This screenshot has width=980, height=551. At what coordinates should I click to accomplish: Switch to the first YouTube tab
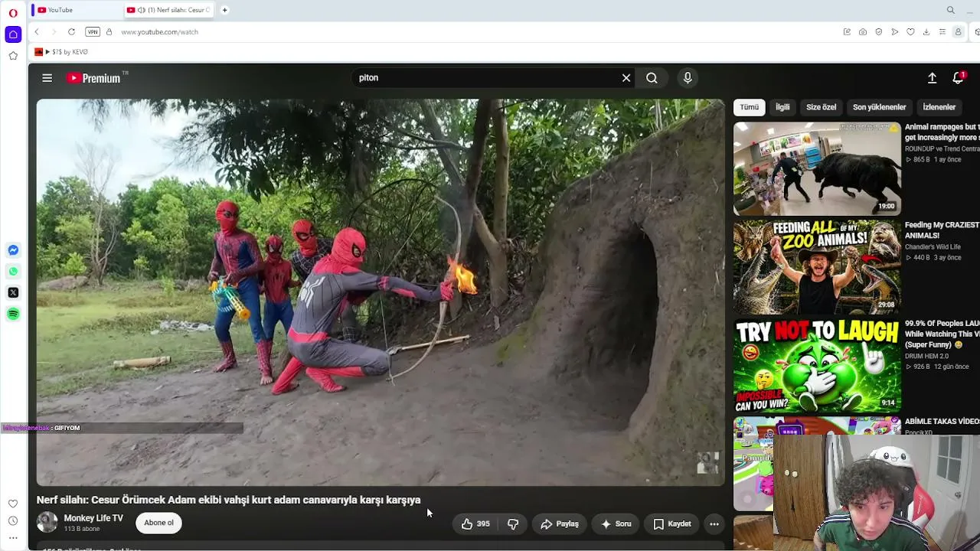tap(75, 10)
